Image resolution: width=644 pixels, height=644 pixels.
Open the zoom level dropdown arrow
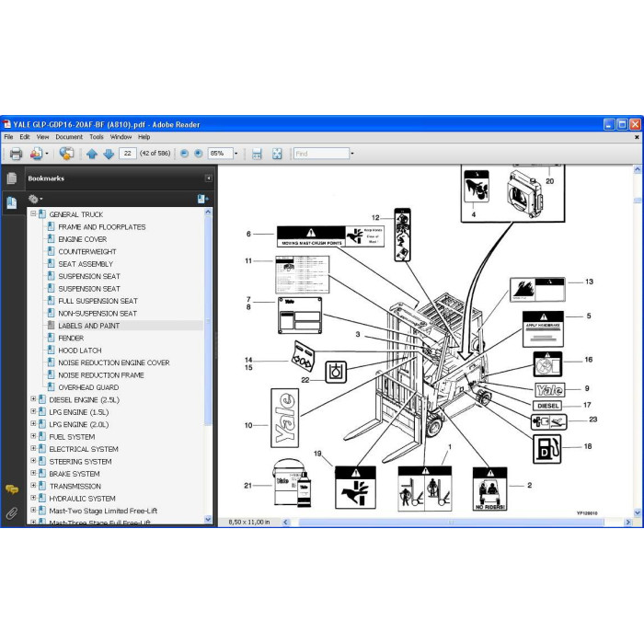point(236,154)
